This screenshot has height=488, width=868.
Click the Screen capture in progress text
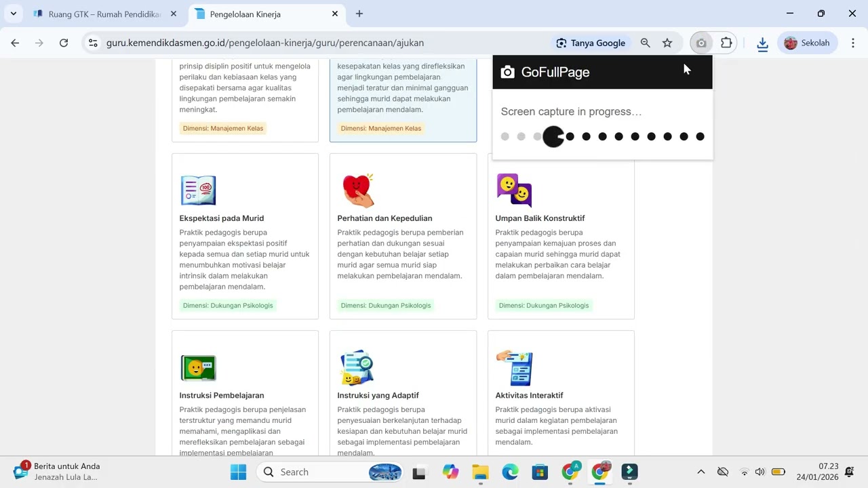(x=571, y=112)
